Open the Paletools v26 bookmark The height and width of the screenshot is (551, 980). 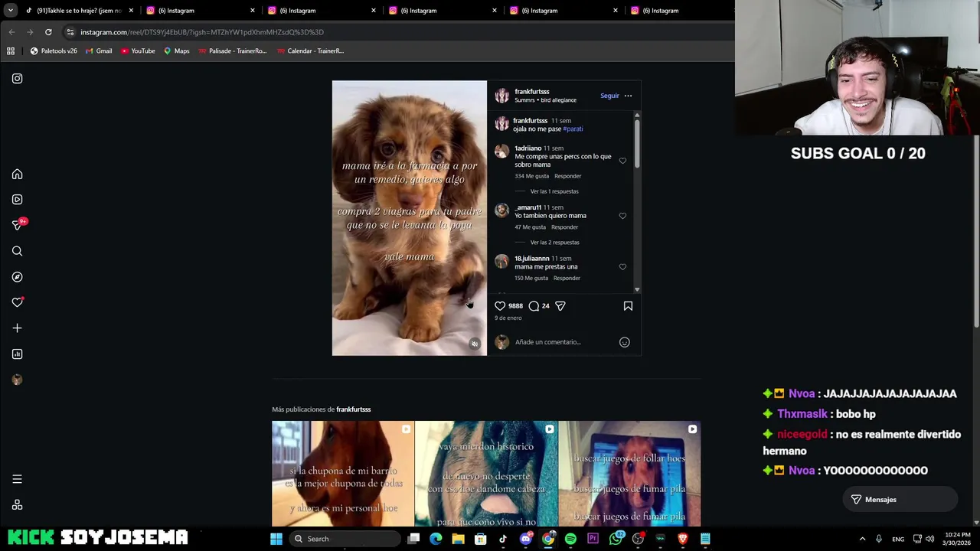click(54, 51)
